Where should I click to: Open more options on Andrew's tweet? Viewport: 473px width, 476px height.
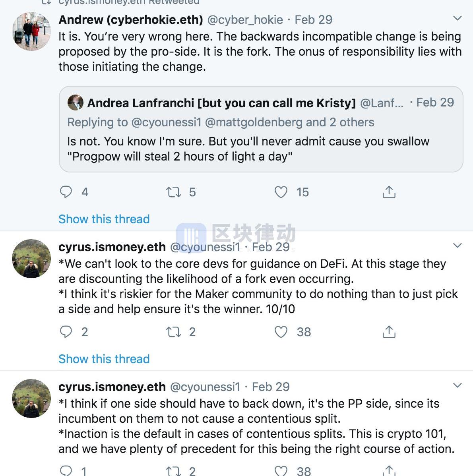tap(457, 18)
